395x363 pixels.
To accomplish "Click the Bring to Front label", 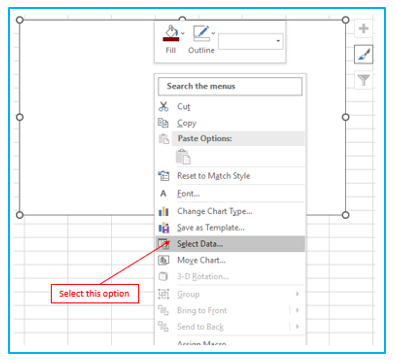I will point(202,311).
